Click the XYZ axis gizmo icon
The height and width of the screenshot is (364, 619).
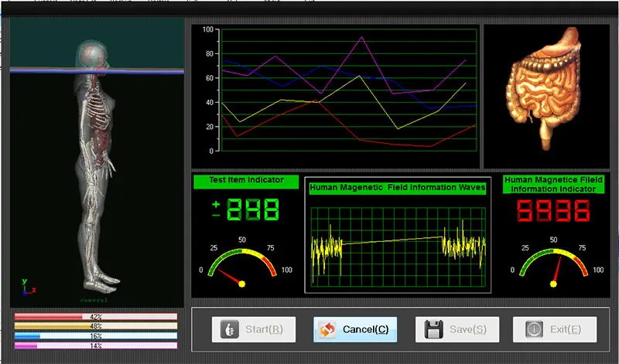tap(27, 287)
